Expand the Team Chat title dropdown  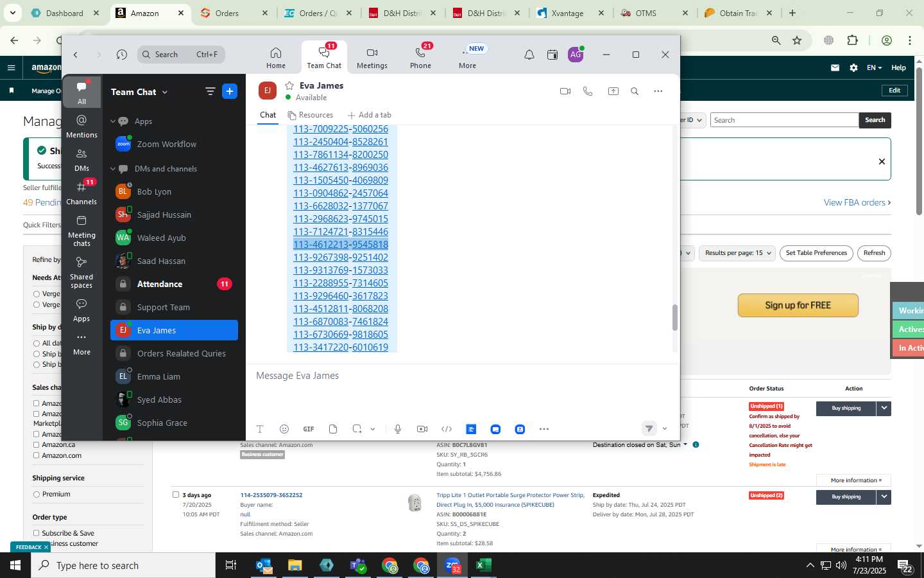point(165,92)
